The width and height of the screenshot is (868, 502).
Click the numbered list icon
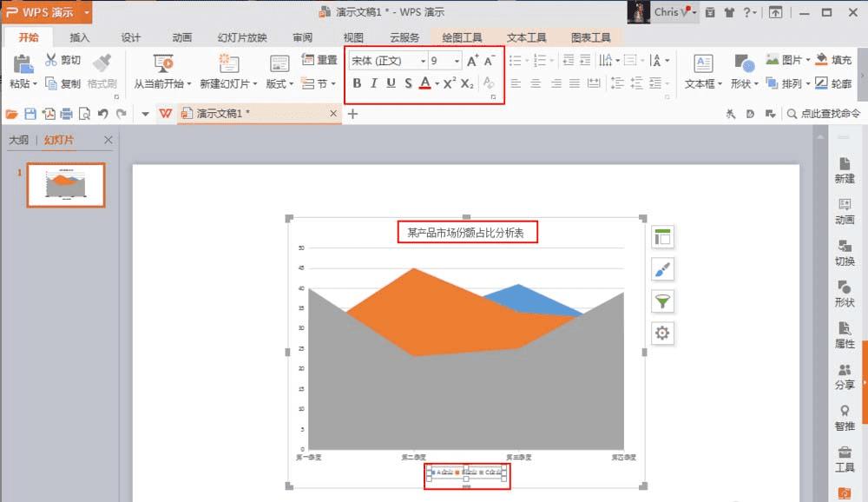pyautogui.click(x=540, y=60)
